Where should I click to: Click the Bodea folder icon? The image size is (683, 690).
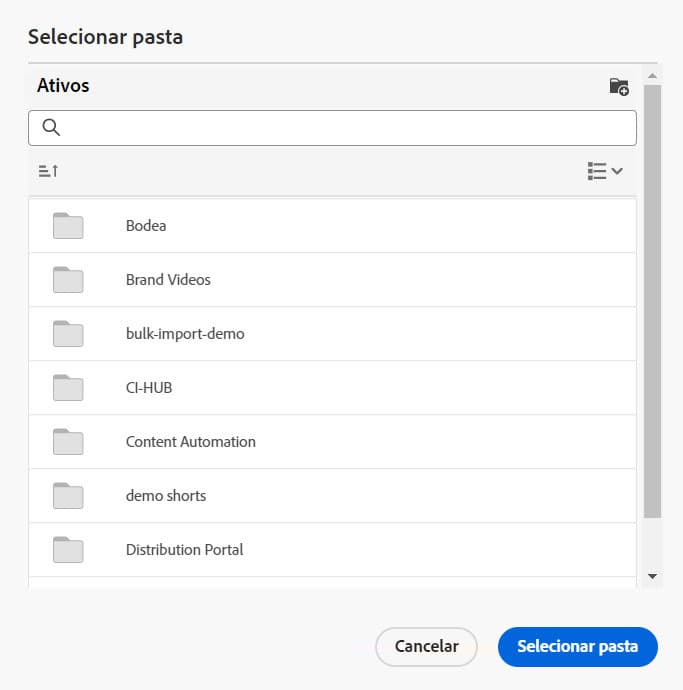pos(68,226)
